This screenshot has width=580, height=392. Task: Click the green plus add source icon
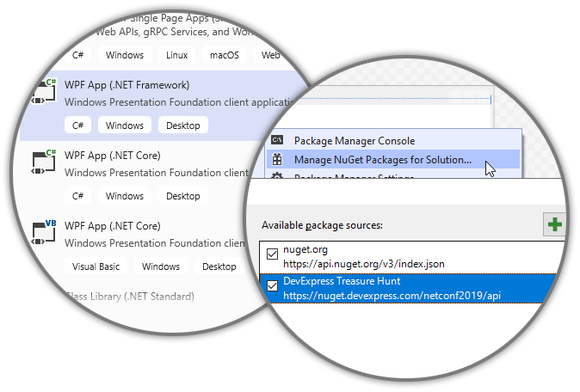(x=556, y=225)
